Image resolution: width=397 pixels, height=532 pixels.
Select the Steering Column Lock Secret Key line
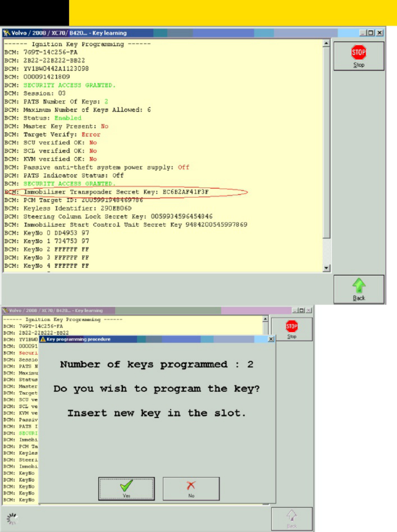109,217
